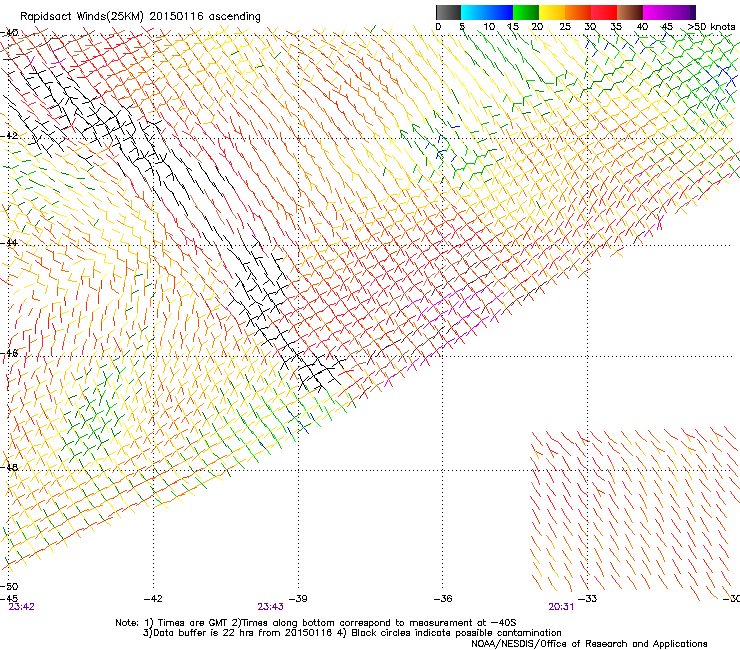Click the legend value "10"

(489, 27)
